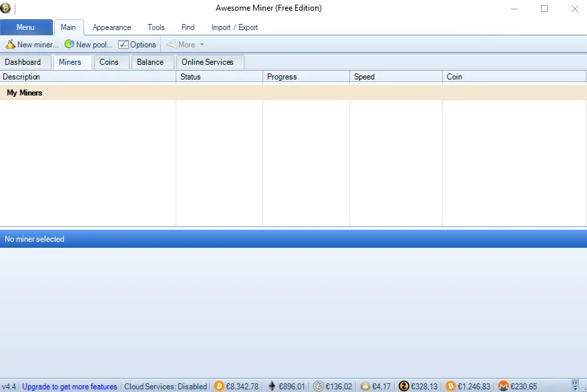Click the Options button label
The height and width of the screenshot is (392, 587).
pos(143,45)
